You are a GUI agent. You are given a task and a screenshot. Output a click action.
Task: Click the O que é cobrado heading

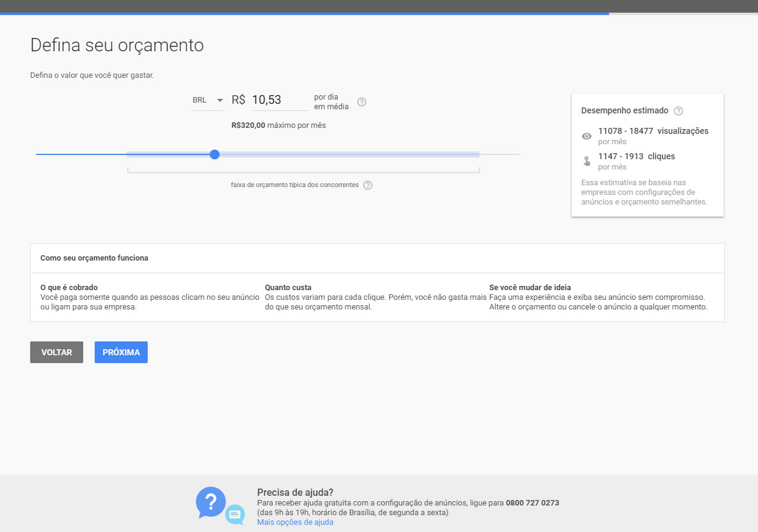[x=69, y=288]
